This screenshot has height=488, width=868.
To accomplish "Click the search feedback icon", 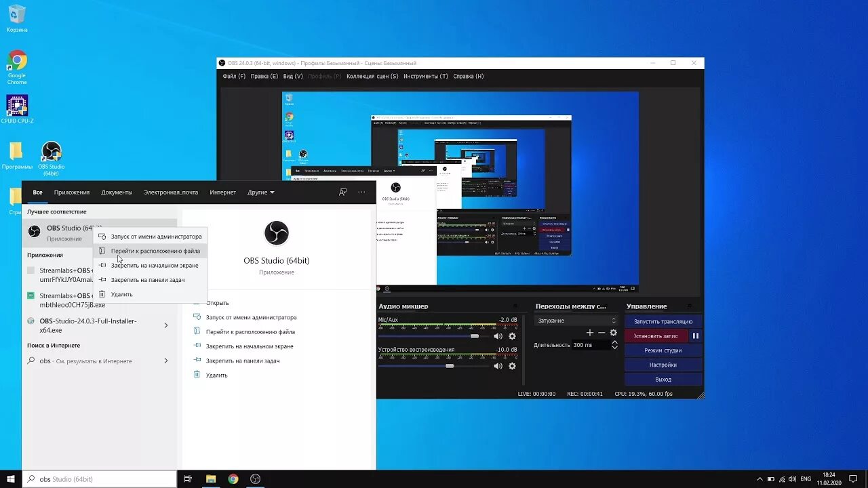I will (x=342, y=192).
